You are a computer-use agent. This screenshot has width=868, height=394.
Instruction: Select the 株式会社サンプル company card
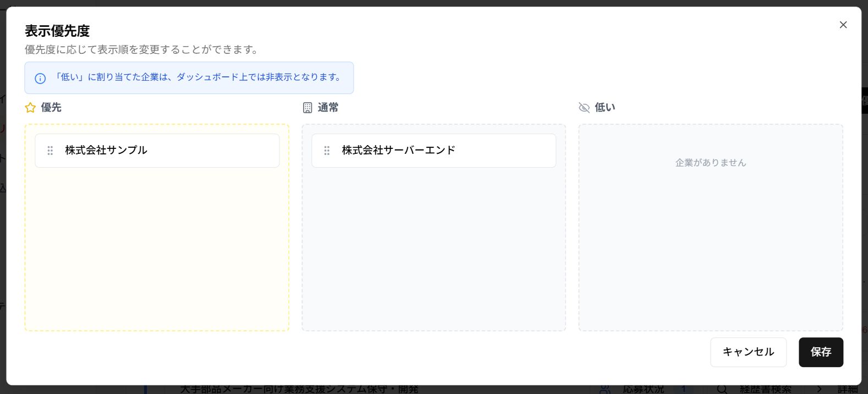[157, 151]
